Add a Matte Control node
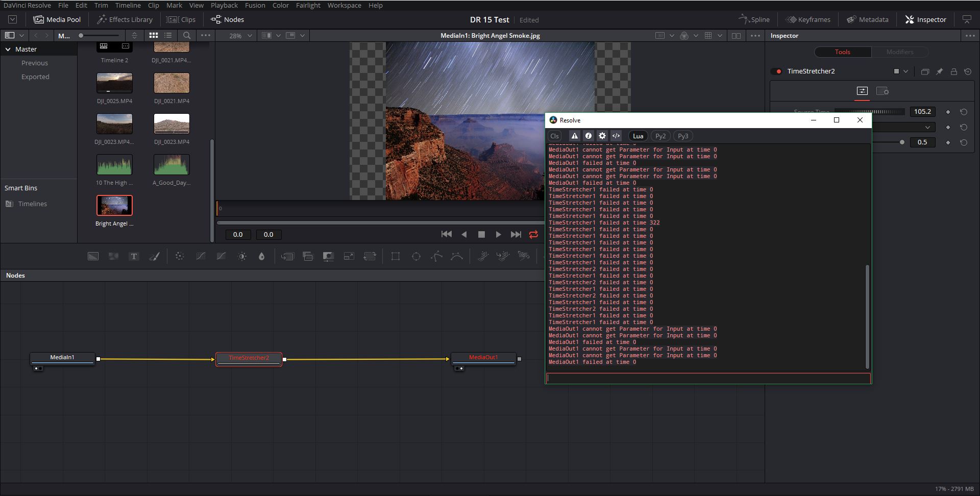 (x=328, y=256)
